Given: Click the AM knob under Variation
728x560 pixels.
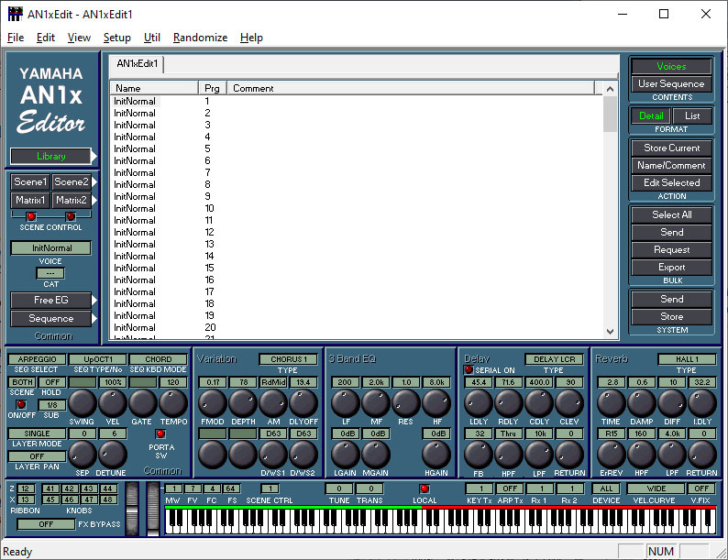Looking at the screenshot, I should [x=273, y=402].
